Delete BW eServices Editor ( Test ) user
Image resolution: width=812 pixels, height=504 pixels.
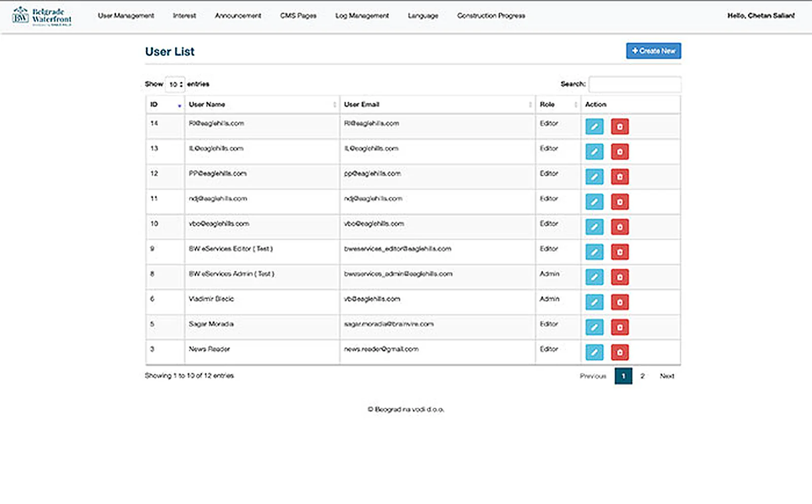click(x=620, y=252)
